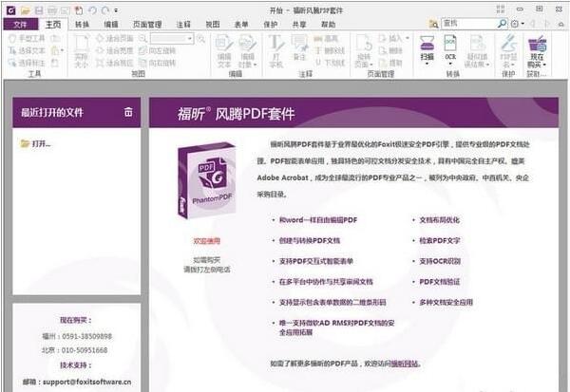Switch to the 视图 (View) ribbon tab
The height and width of the screenshot is (392, 570).
(212, 25)
